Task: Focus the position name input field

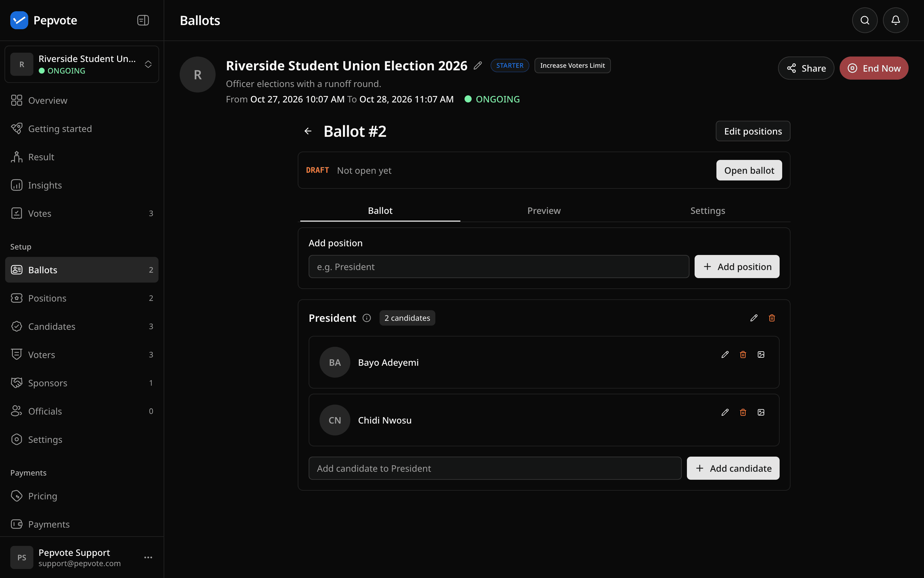Action: [499, 267]
